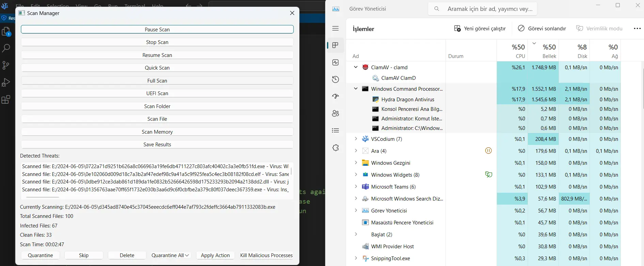Expand the Başlat (2) process group
Screen dimensions: 644x266
pyautogui.click(x=356, y=234)
